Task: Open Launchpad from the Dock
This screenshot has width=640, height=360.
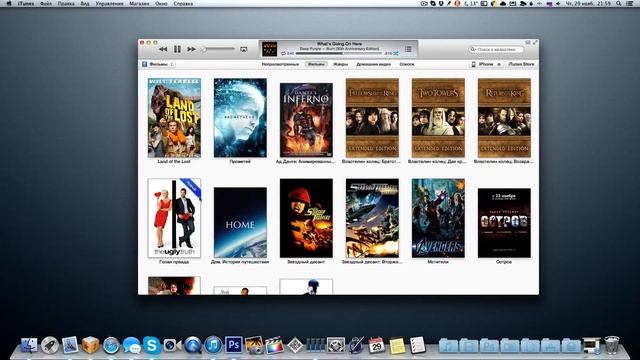Action: [x=50, y=345]
